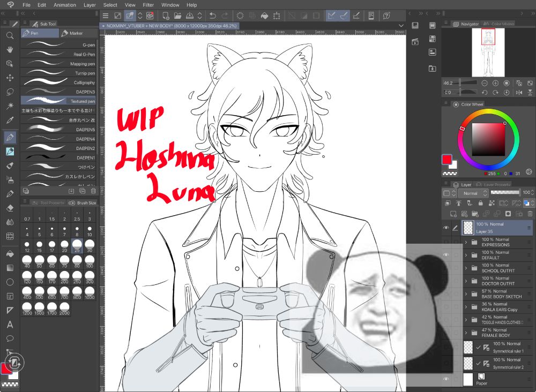Select the Frame Border tool
Image resolution: width=536 pixels, height=392 pixels.
[x=10, y=296]
